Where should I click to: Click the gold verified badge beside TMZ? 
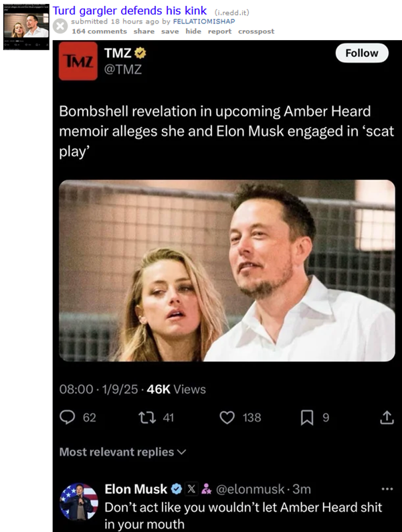pyautogui.click(x=140, y=53)
